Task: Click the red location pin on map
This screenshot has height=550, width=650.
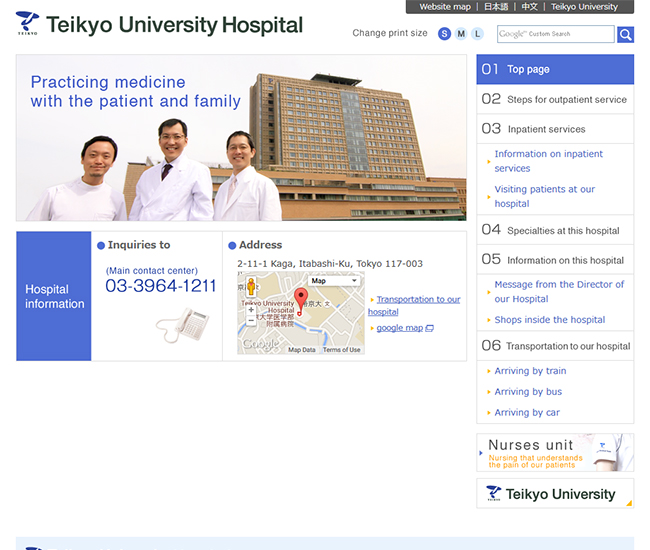Action: click(301, 302)
